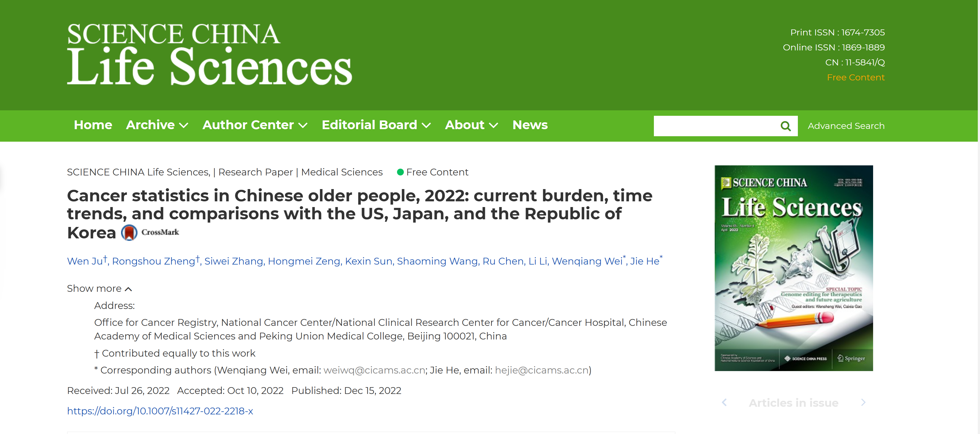Open the News menu item
The width and height of the screenshot is (980, 434).
[x=530, y=125]
